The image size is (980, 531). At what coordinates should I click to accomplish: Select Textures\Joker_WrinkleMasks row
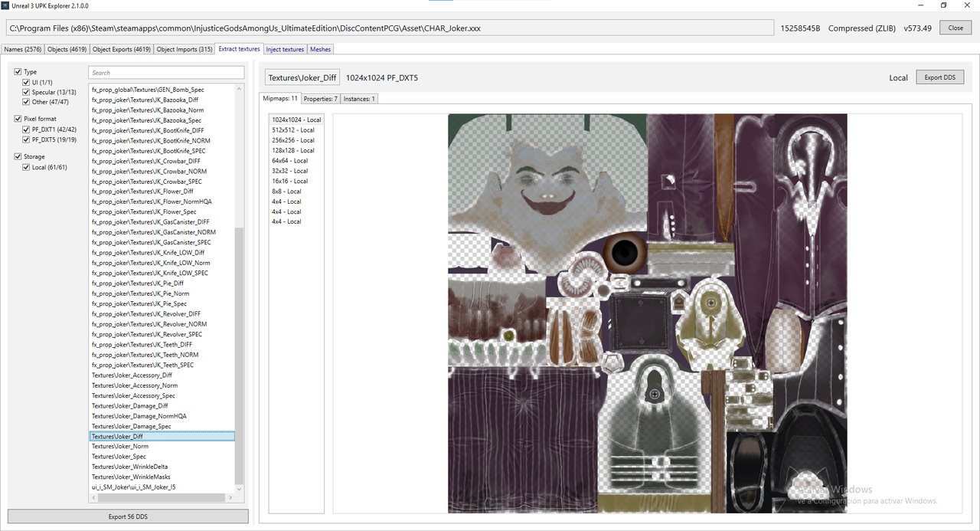(x=162, y=477)
